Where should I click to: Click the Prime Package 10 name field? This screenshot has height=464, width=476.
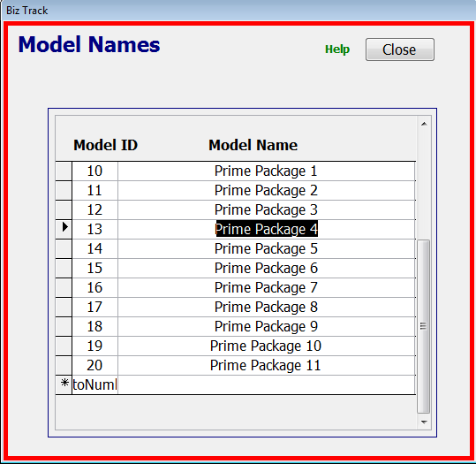click(266, 346)
